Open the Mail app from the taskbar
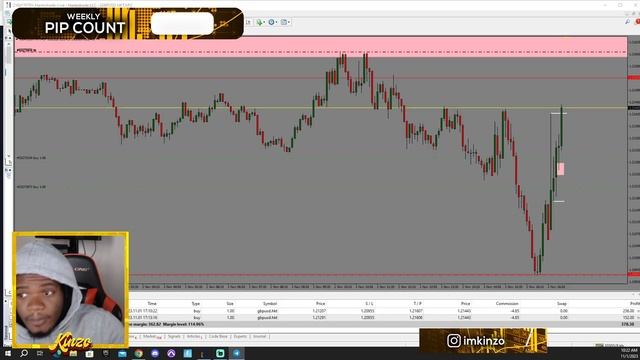Image resolution: width=640 pixels, height=360 pixels. pyautogui.click(x=122, y=353)
